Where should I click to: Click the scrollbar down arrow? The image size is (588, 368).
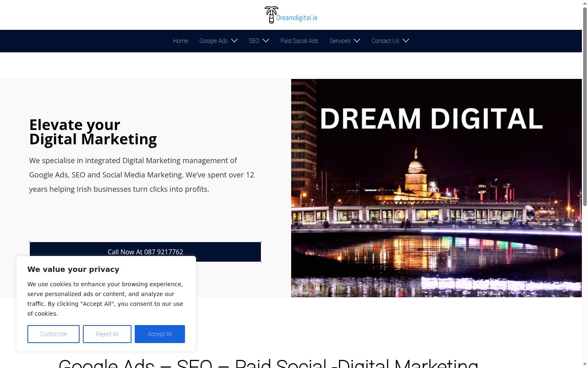click(x=585, y=364)
